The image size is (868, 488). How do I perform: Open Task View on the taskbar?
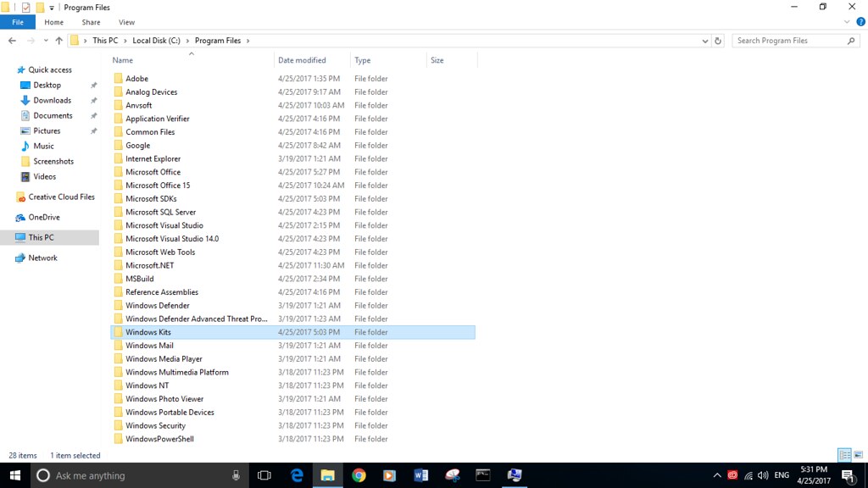pos(264,475)
